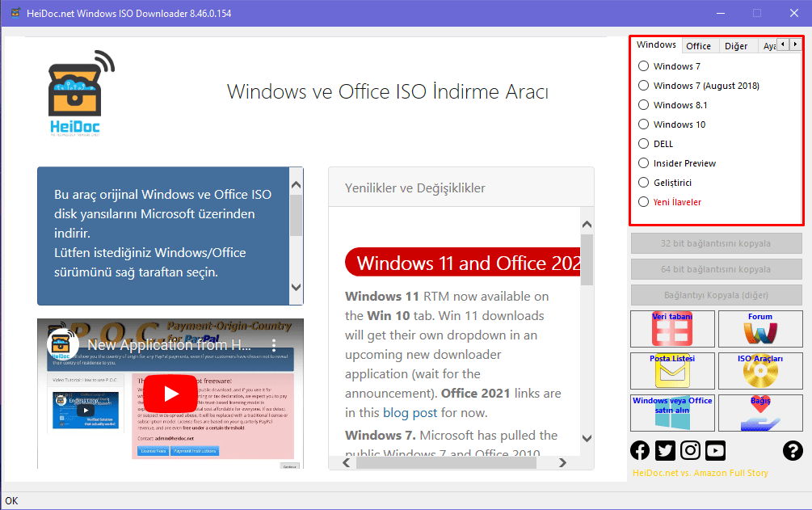Open the Facebook icon
Image resolution: width=812 pixels, height=510 pixels.
click(x=640, y=450)
